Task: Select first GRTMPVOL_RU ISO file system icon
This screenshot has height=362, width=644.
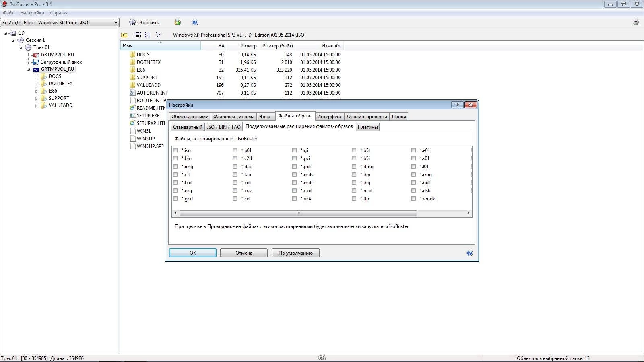Action: tap(36, 55)
